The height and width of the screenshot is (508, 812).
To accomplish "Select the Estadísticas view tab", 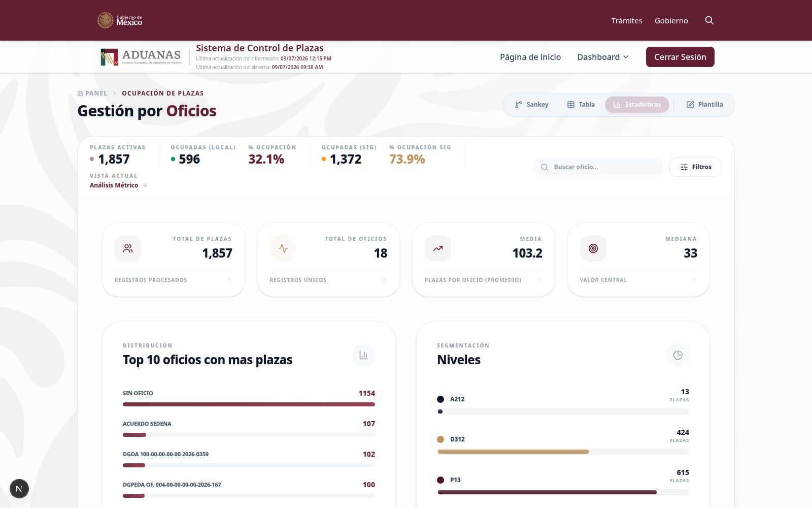I will pos(637,105).
